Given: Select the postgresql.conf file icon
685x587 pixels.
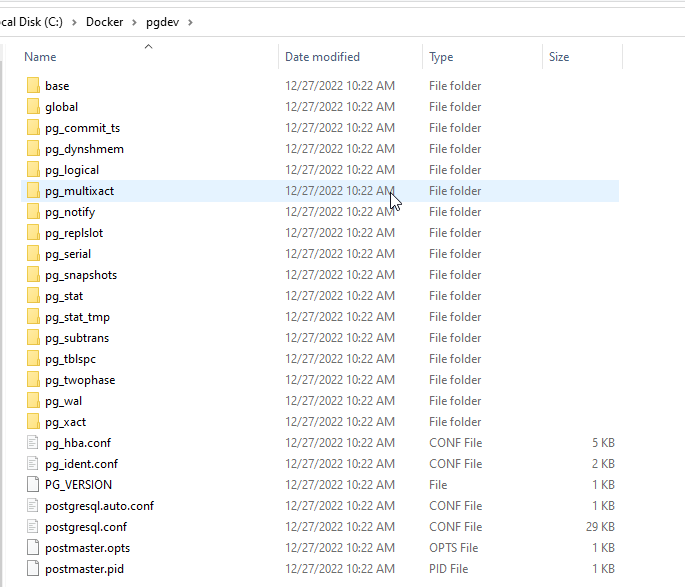Looking at the screenshot, I should 32,527.
